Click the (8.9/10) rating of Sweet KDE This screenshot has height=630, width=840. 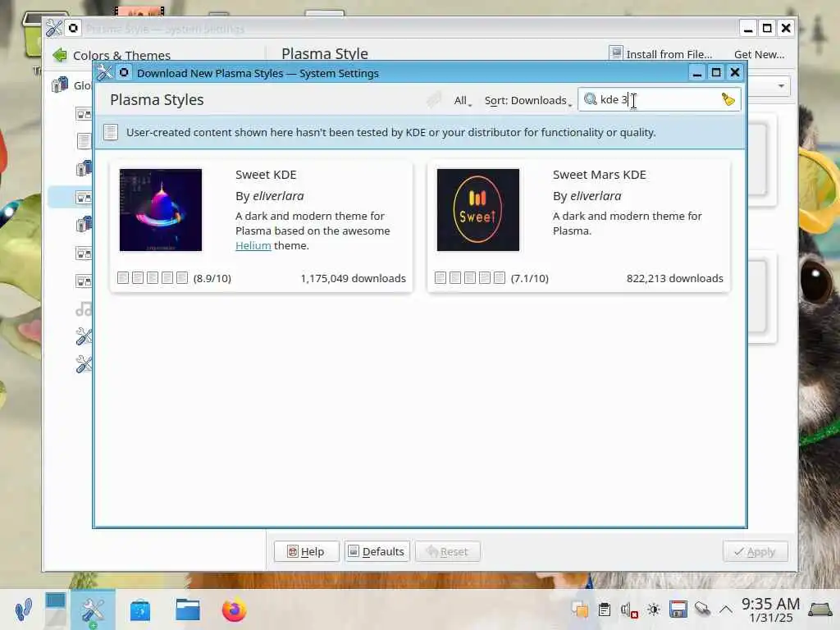(x=212, y=279)
